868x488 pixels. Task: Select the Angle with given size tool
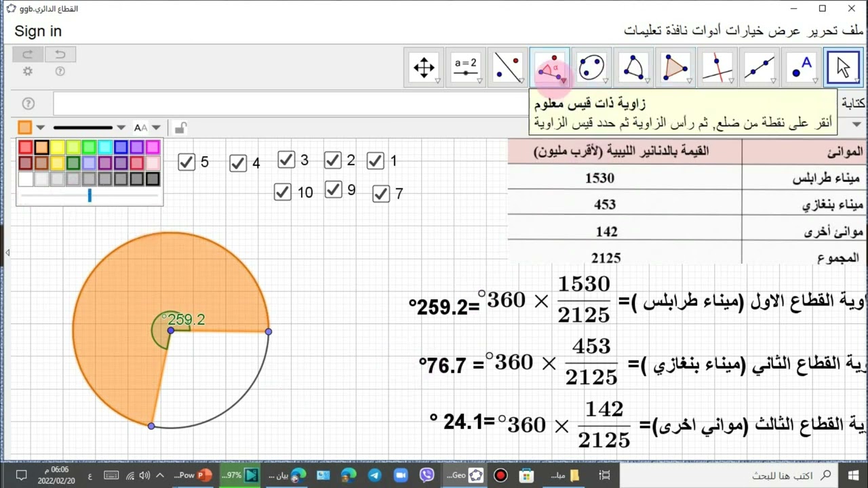[549, 67]
